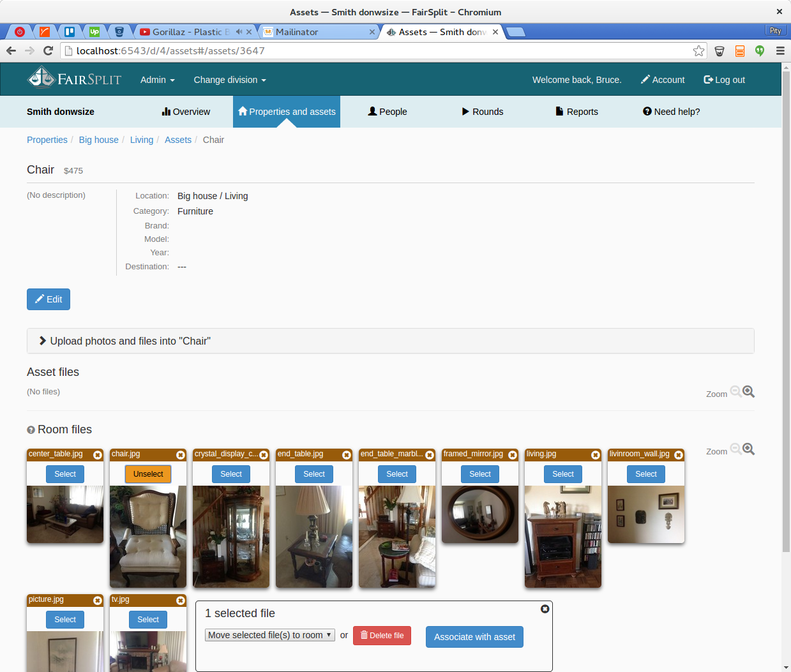This screenshot has height=672, width=791.
Task: Click the Hangouts extension icon
Action: [x=760, y=51]
